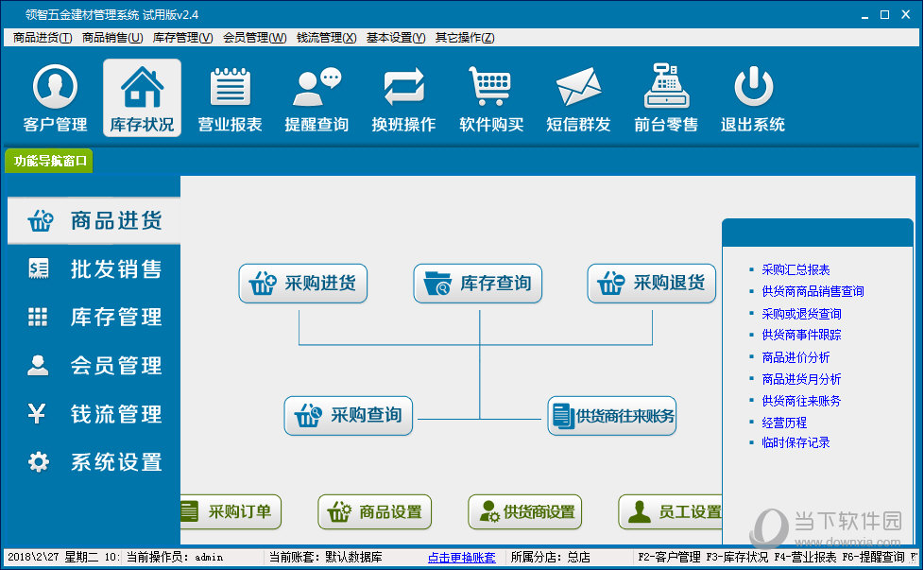Click the 点击更换账套 status bar link
924x570 pixels.
click(461, 557)
